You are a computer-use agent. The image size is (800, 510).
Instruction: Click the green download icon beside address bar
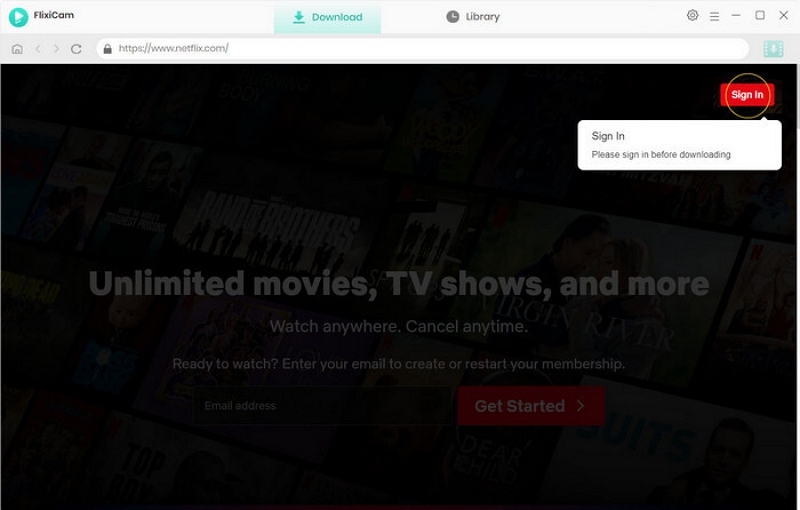coord(773,49)
